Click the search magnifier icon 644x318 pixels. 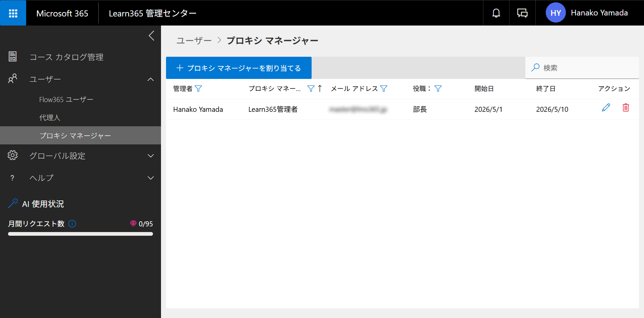535,67
